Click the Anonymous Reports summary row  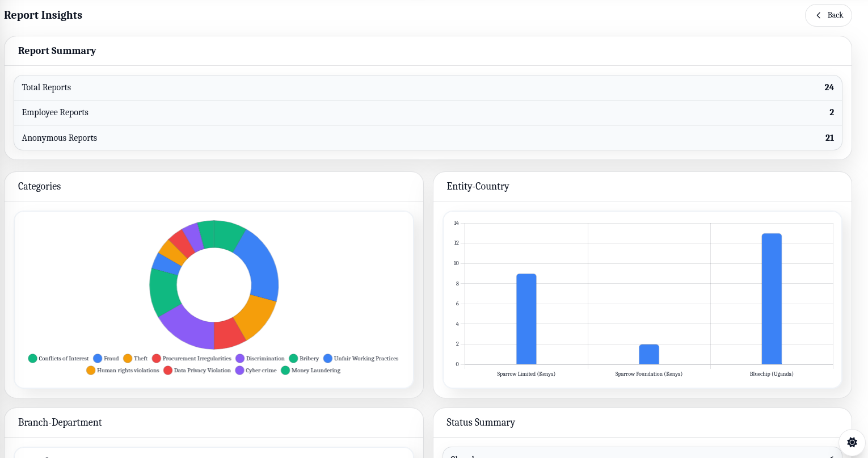(428, 137)
